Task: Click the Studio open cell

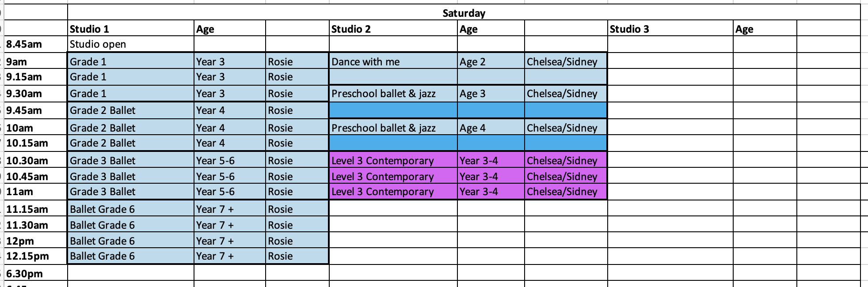Action: coord(131,44)
